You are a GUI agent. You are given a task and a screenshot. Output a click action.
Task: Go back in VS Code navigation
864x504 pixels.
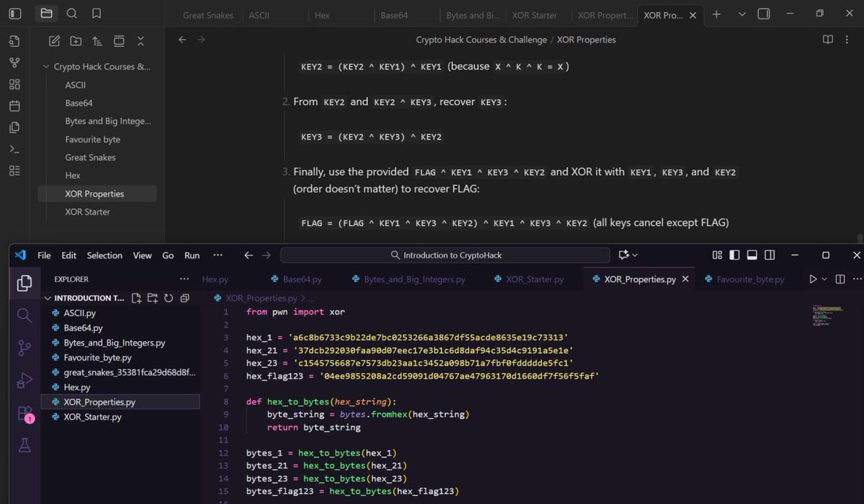(248, 256)
